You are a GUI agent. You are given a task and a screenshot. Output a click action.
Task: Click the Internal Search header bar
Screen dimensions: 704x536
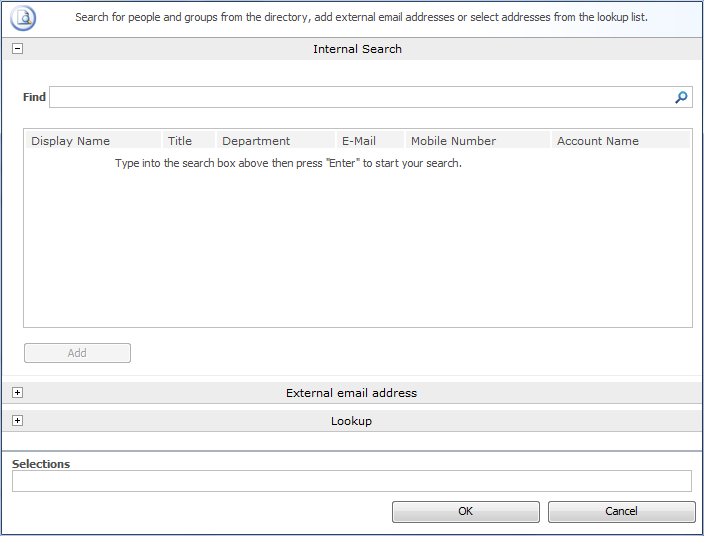click(357, 49)
